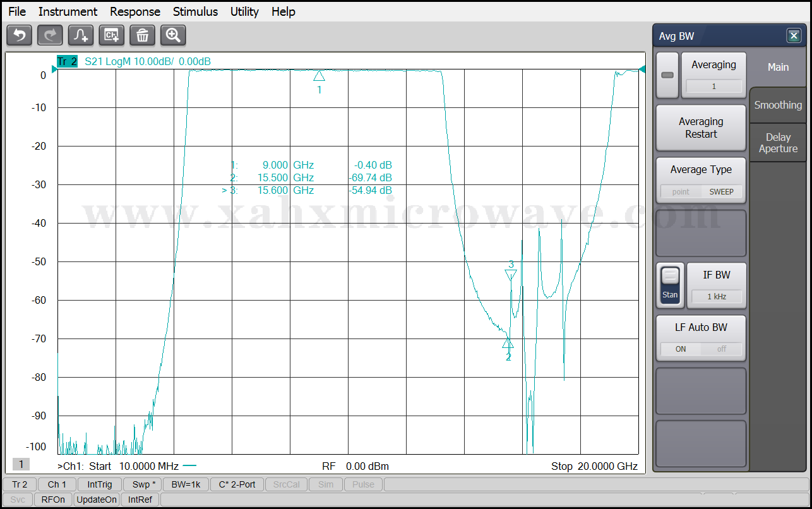Open the Response menu
Viewport: 812px width, 509px height.
point(135,11)
